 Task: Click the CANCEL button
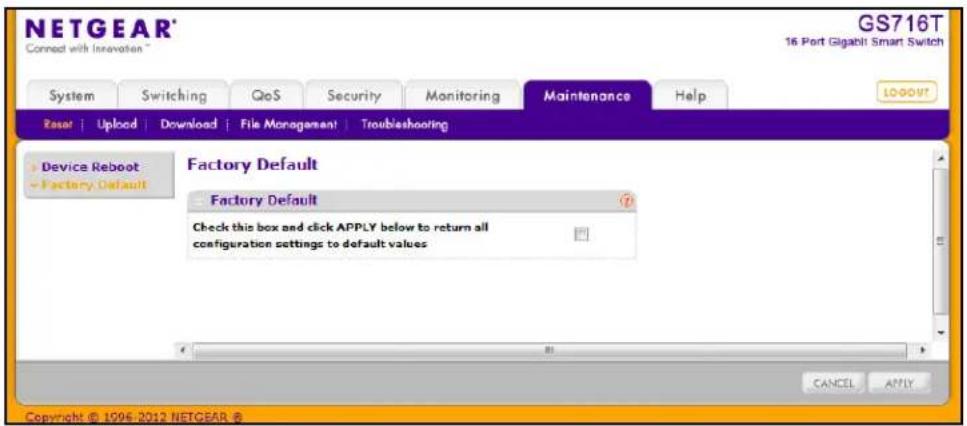coord(834,383)
